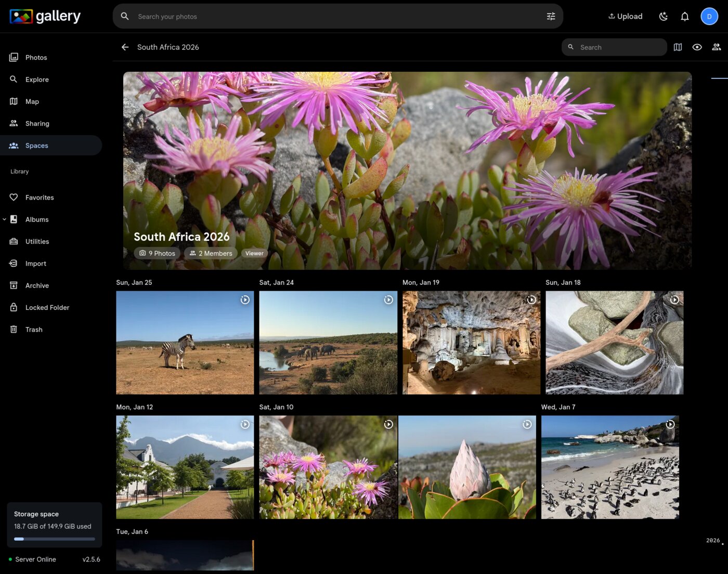Open the map view of this album
The width and height of the screenshot is (728, 574).
(x=678, y=47)
